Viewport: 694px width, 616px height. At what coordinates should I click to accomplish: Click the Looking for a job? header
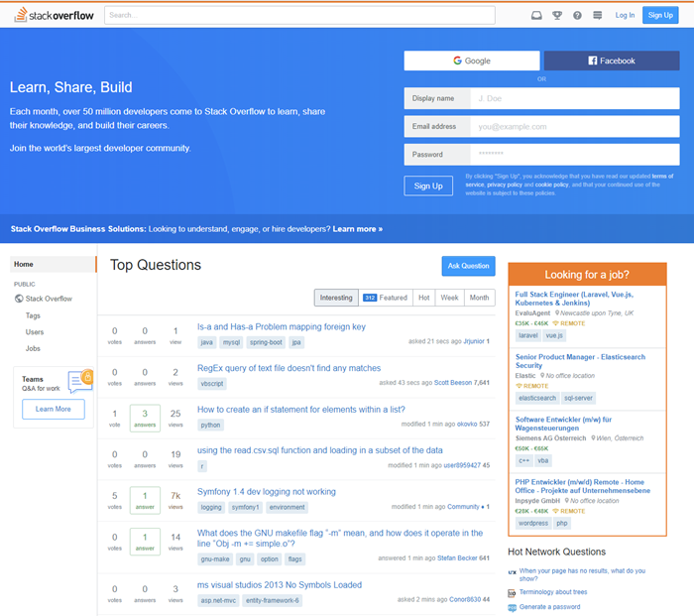[587, 275]
